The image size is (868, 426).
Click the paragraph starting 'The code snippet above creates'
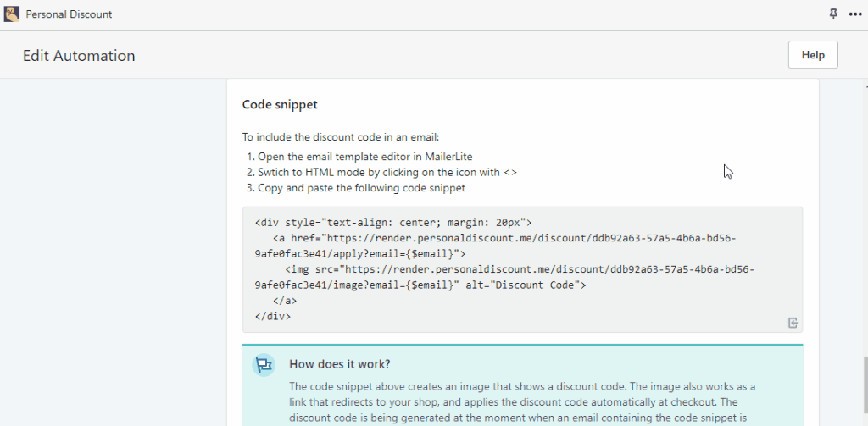522,401
